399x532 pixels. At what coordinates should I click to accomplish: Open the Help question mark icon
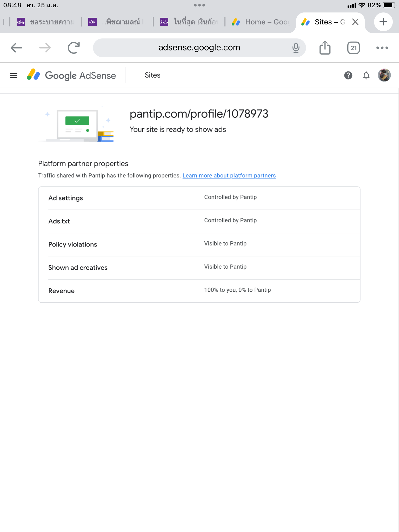[348, 75]
